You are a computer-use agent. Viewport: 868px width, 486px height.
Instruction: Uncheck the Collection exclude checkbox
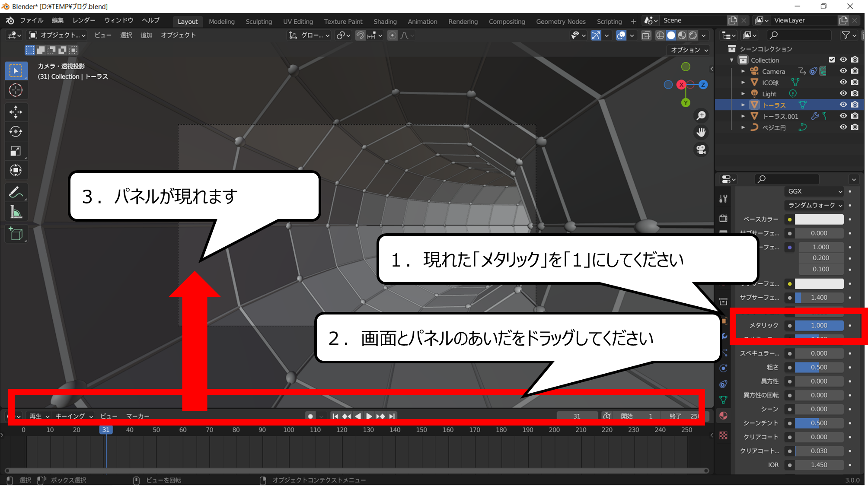[x=832, y=60]
